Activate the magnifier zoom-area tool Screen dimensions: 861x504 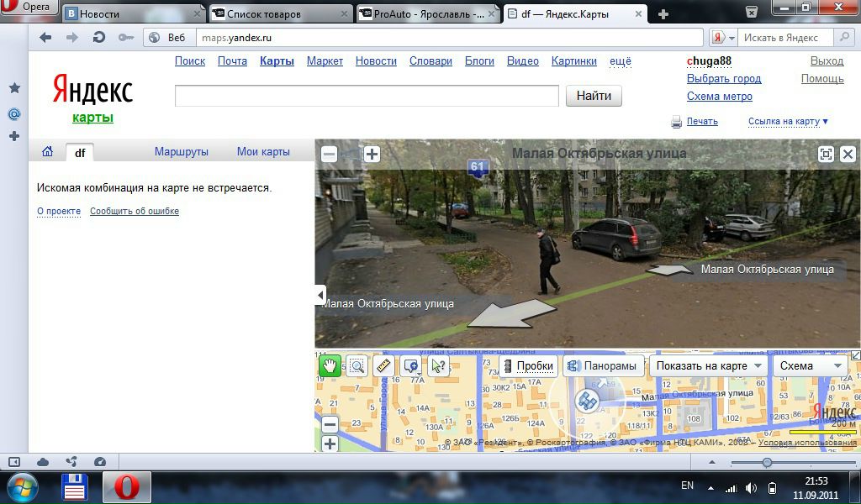[x=357, y=366]
